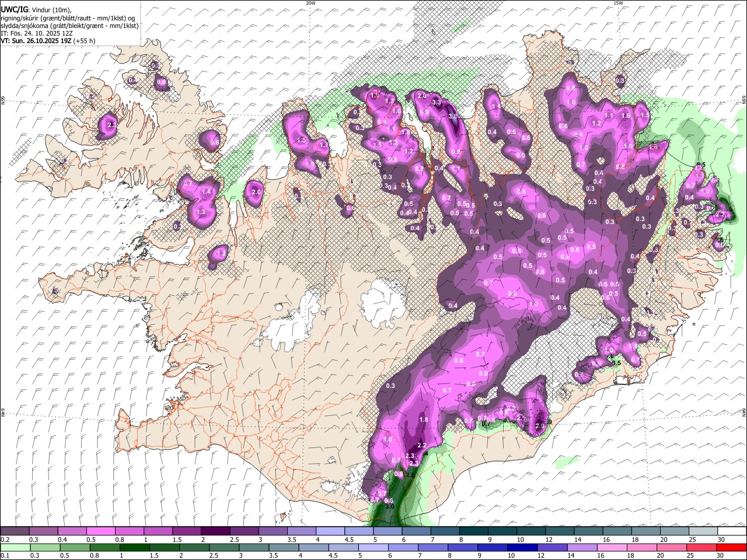
Task: Select the '30' label on the rain legend
Action: [721, 556]
